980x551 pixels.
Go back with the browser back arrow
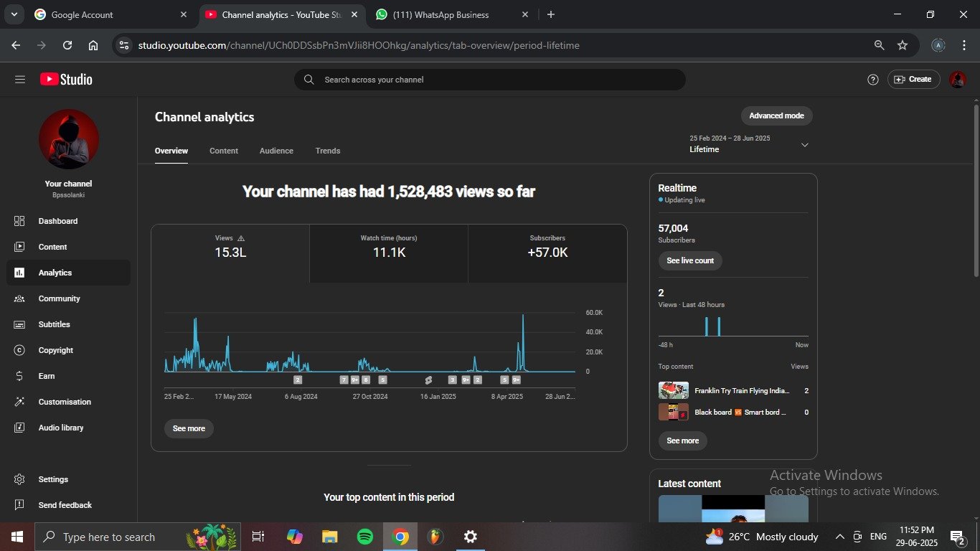[x=16, y=45]
